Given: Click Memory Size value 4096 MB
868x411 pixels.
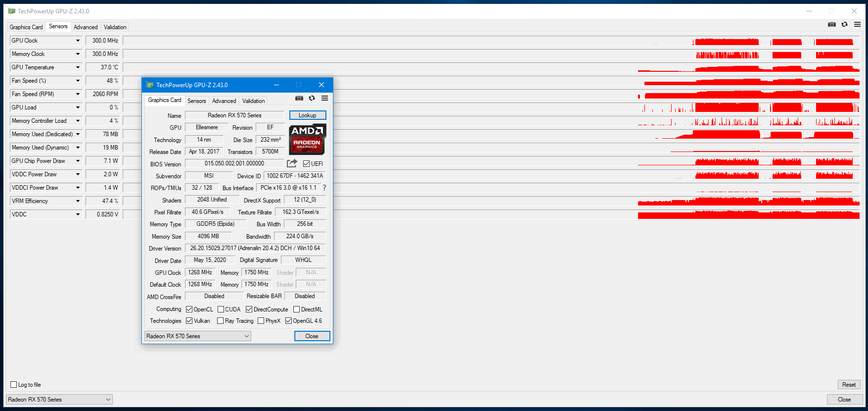Looking at the screenshot, I should (209, 236).
